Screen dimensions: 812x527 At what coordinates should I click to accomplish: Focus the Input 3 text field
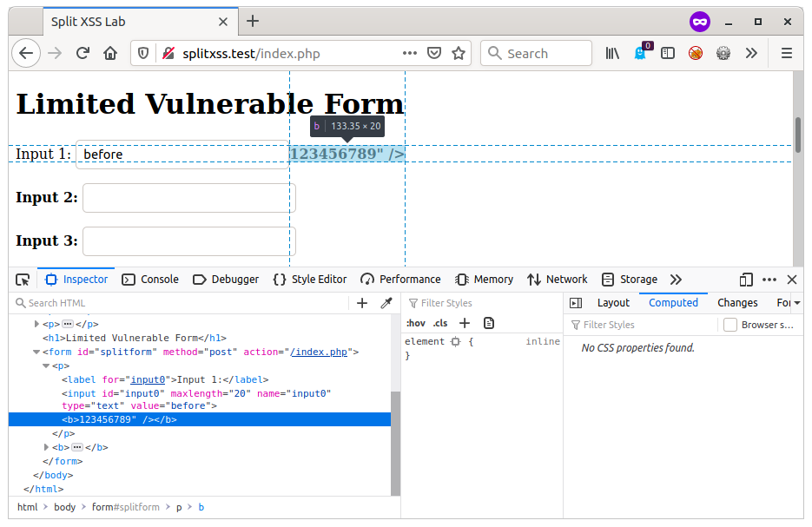coord(189,241)
